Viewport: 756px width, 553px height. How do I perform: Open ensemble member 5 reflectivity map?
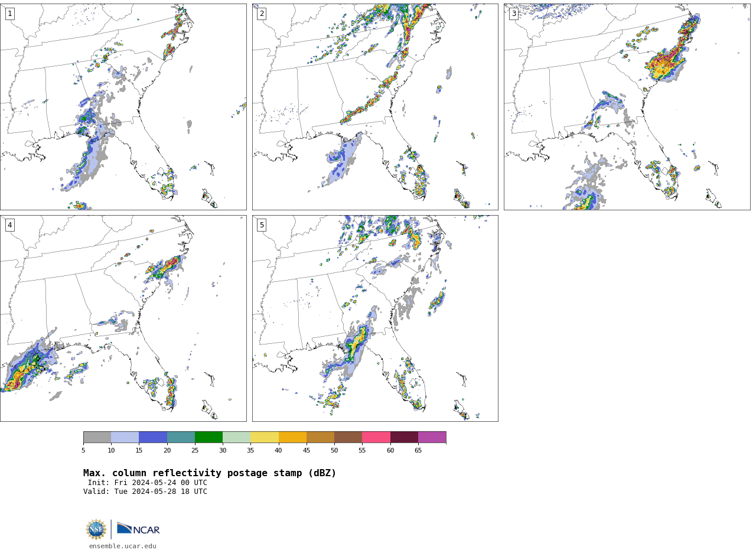click(x=375, y=318)
